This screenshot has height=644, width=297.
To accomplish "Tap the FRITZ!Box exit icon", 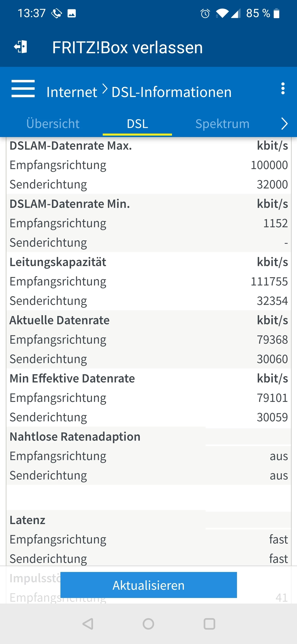I will (x=20, y=47).
